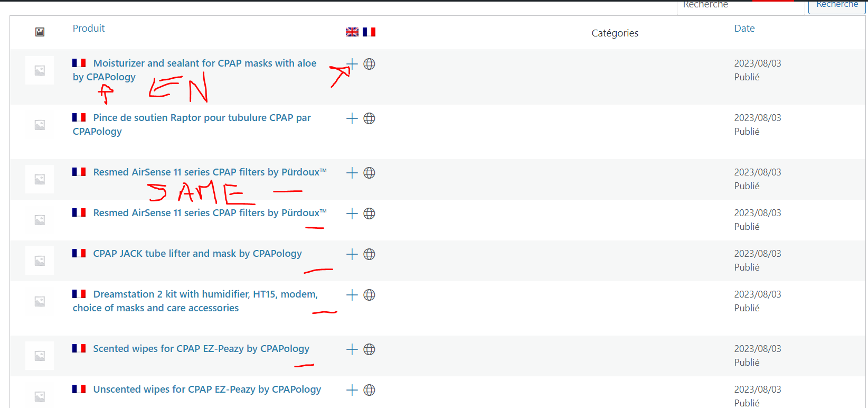Click globe icon in CPAP JACK row
Screen dimensions: 868x408
pos(370,254)
